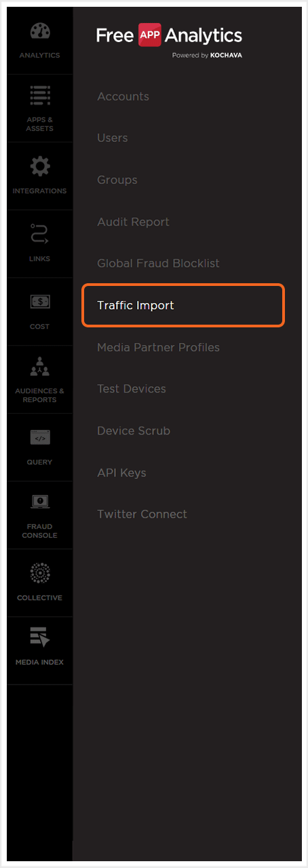308x868 pixels.
Task: Select the Groups menu entry
Action: point(117,180)
